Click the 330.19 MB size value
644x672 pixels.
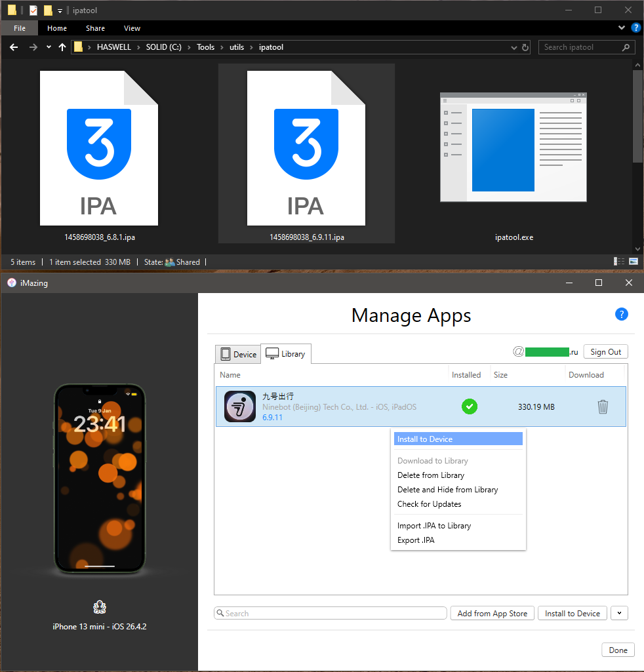[536, 406]
